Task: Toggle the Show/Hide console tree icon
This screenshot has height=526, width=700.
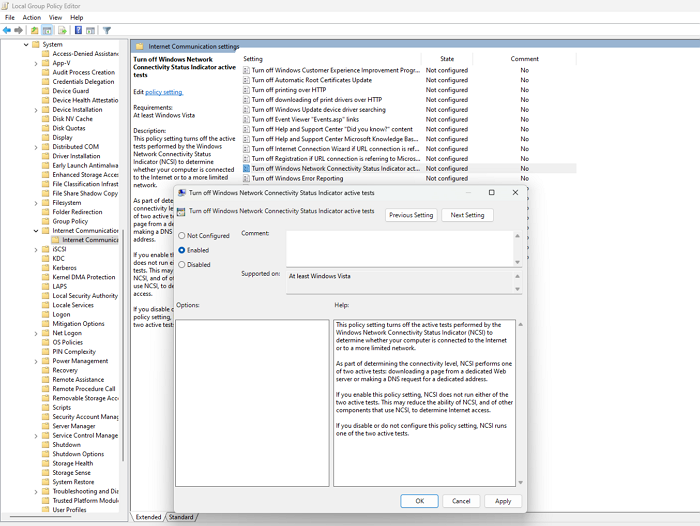Action: point(47,30)
